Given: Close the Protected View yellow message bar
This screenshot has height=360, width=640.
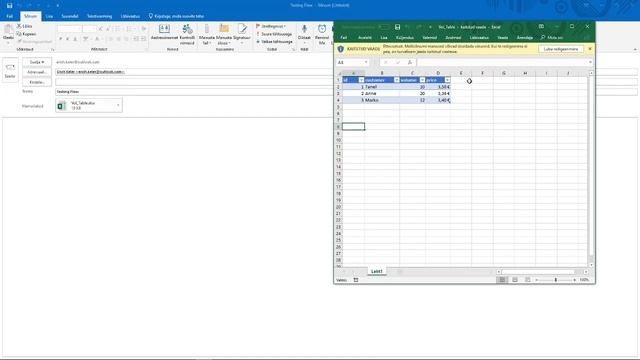Looking at the screenshot, I should tap(590, 49).
